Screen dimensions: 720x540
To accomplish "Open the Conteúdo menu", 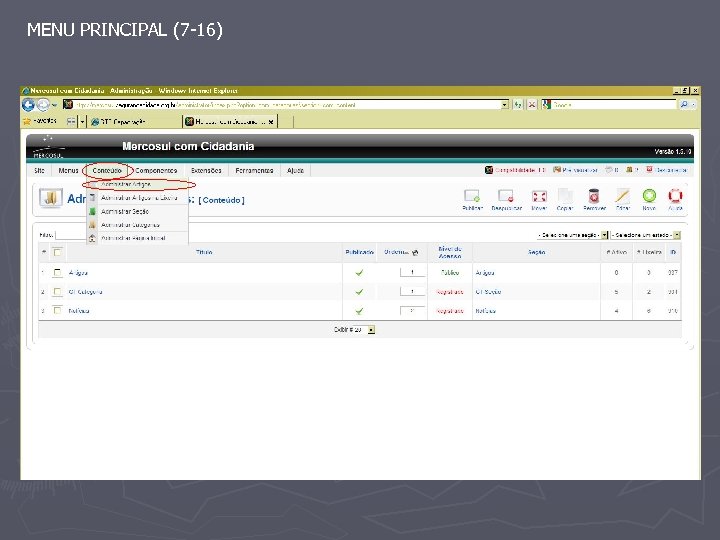I will click(x=107, y=170).
